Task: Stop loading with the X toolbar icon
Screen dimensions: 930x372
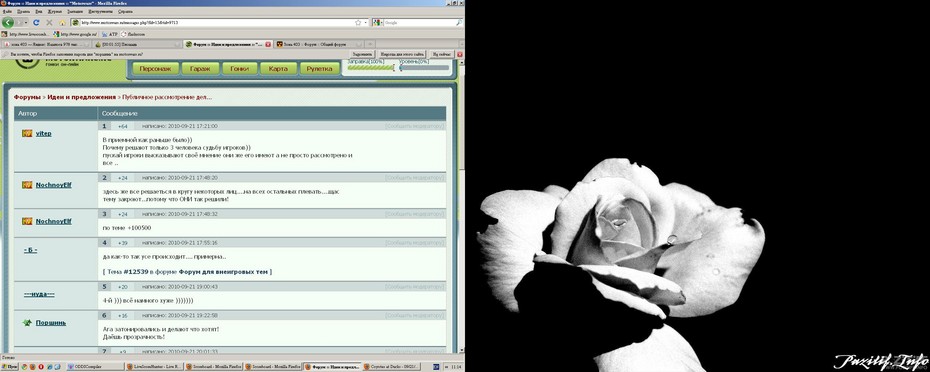Action: (49, 23)
